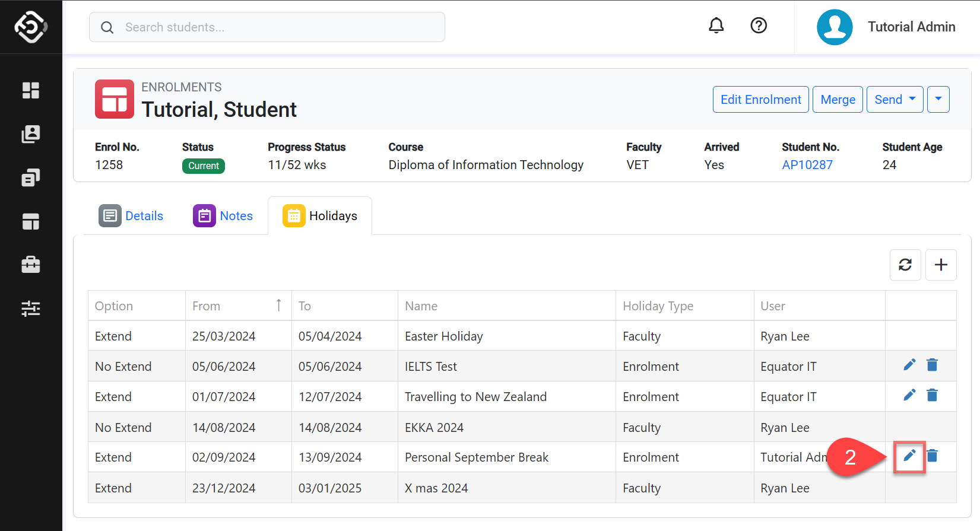The height and width of the screenshot is (531, 980).
Task: Click the 25/03/2024 from date cell
Action: [x=239, y=336]
